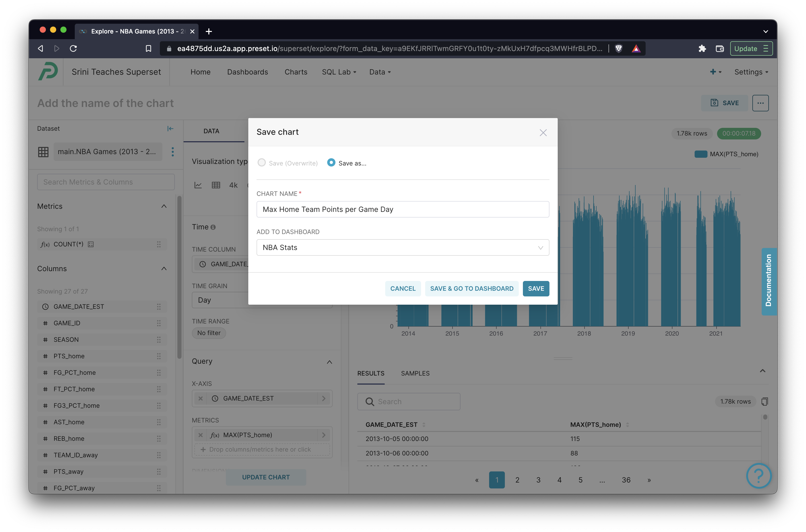The height and width of the screenshot is (532, 806).
Task: Close the Save chart dialog
Action: [543, 133]
